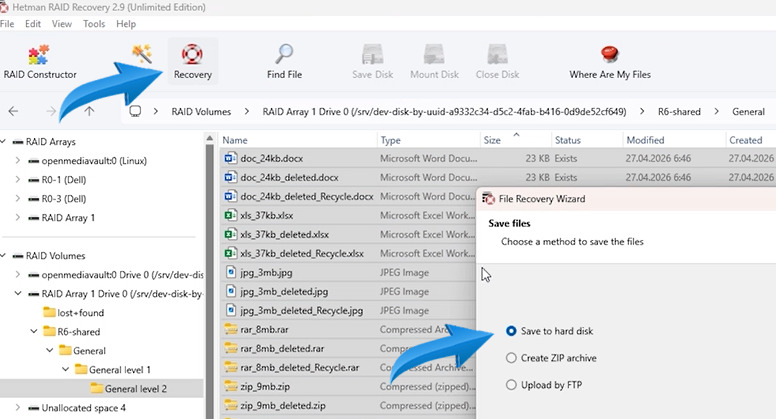This screenshot has width=776, height=419.
Task: Open Where Are My Files
Action: 610,62
